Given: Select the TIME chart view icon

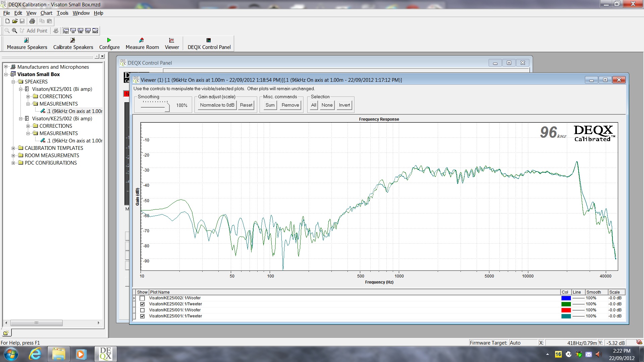Looking at the screenshot, I should pos(80,31).
